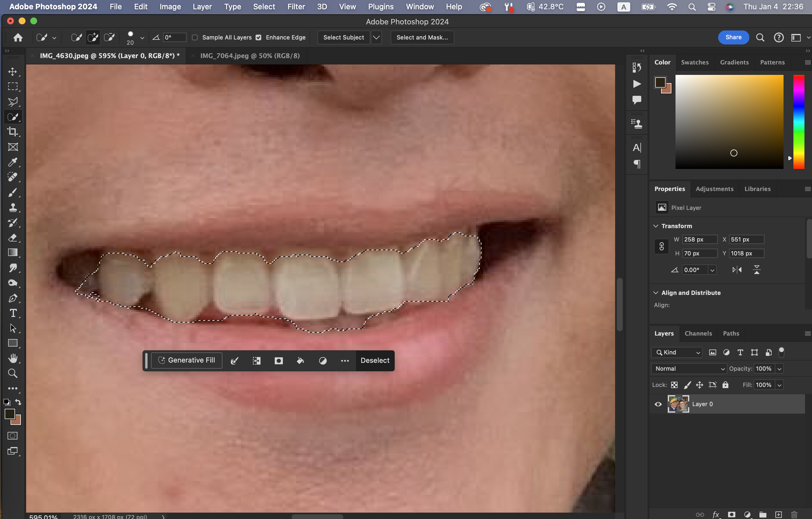812x519 pixels.
Task: Open the Filter menu
Action: (296, 7)
